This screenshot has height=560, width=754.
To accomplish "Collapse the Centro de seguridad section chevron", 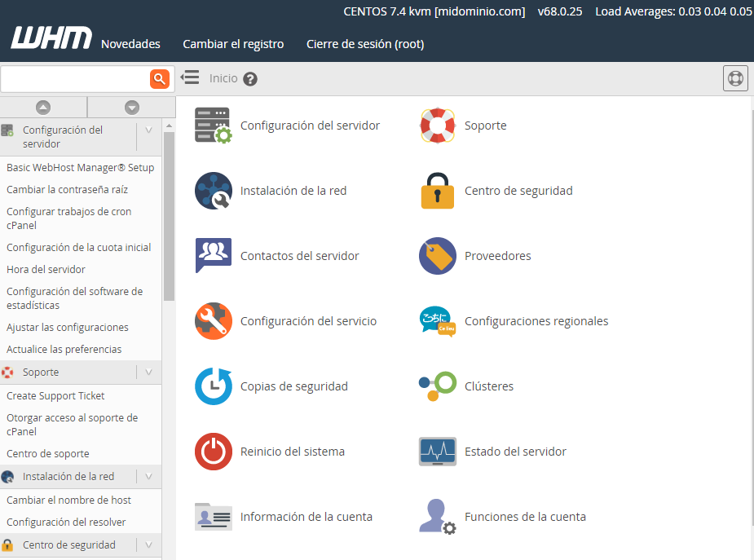I will 148,545.
